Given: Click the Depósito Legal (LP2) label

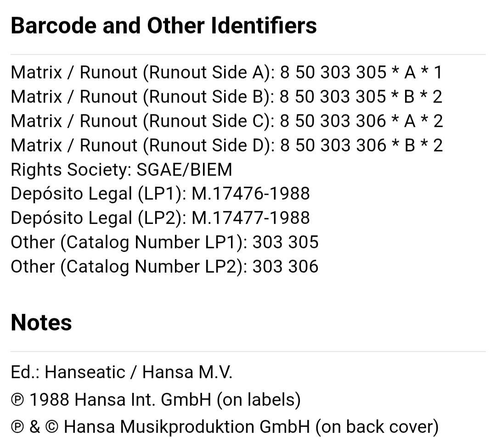Looking at the screenshot, I should coord(98,218).
